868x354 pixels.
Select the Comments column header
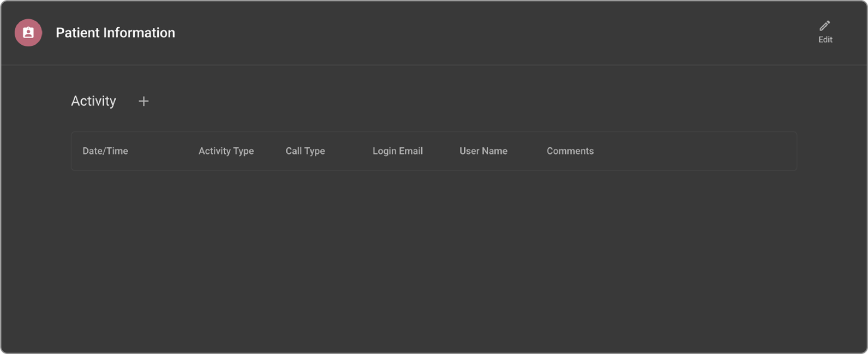(x=570, y=151)
